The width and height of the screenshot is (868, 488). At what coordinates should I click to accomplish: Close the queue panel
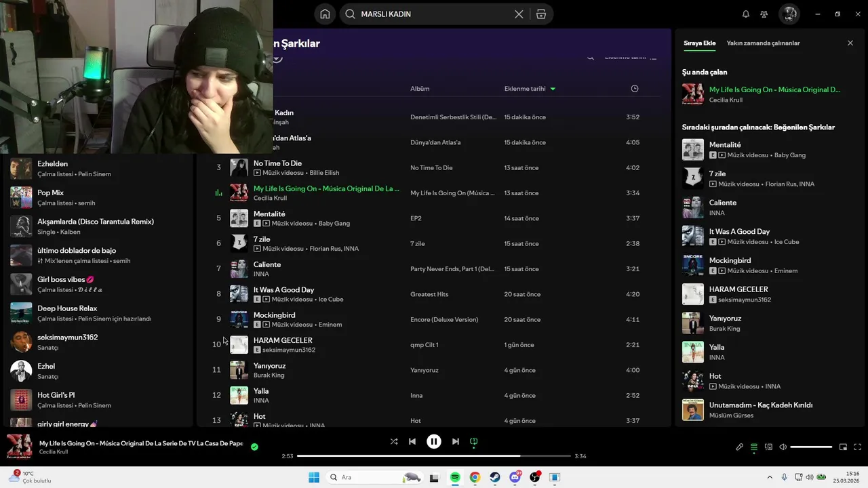click(850, 43)
